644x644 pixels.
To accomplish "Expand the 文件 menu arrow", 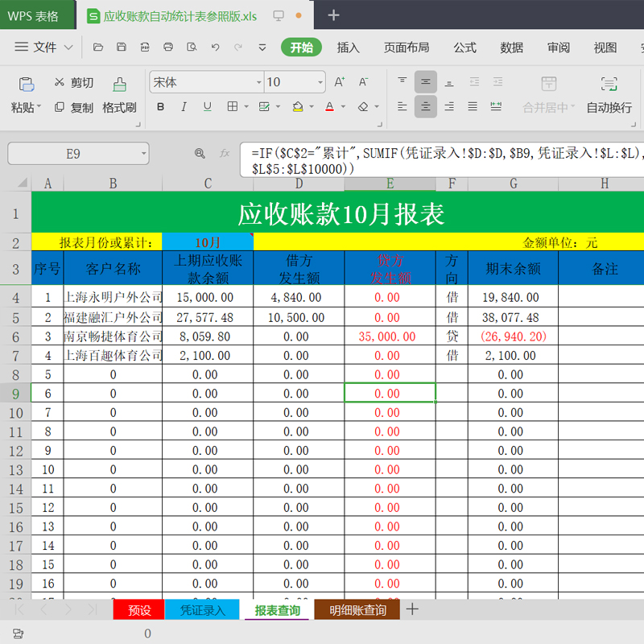I will 68,47.
